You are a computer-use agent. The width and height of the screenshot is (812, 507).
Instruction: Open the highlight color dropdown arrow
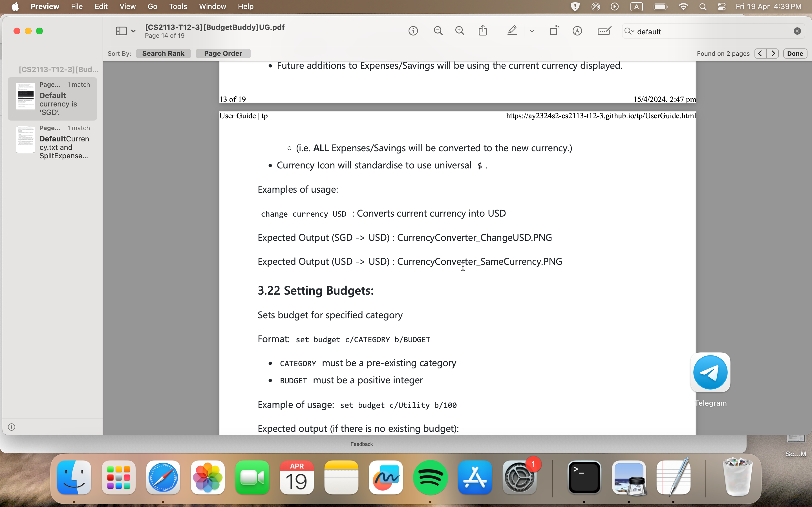click(532, 31)
